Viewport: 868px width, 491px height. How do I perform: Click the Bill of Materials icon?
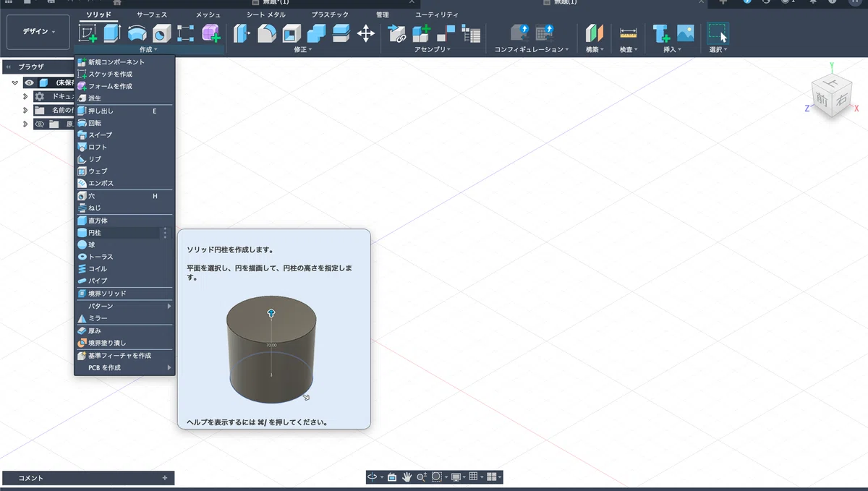472,33
